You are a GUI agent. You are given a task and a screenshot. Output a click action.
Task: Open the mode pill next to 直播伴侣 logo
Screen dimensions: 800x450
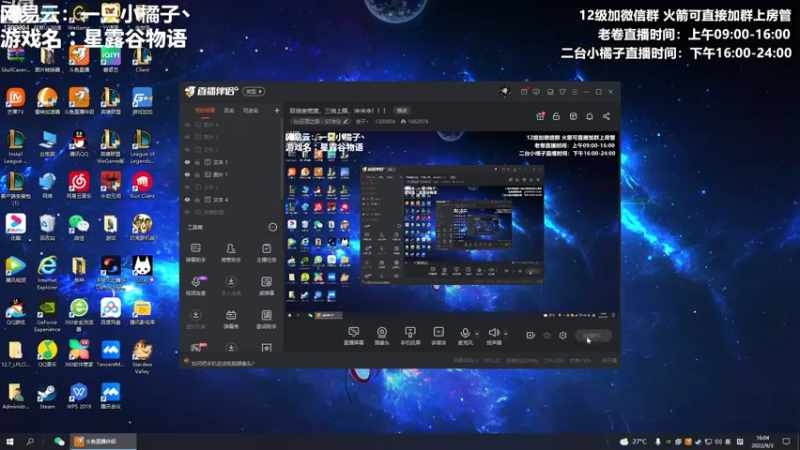pos(254,92)
